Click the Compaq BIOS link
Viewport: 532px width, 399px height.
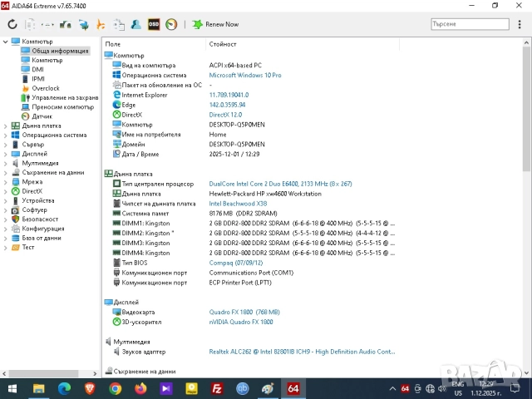[x=236, y=263]
